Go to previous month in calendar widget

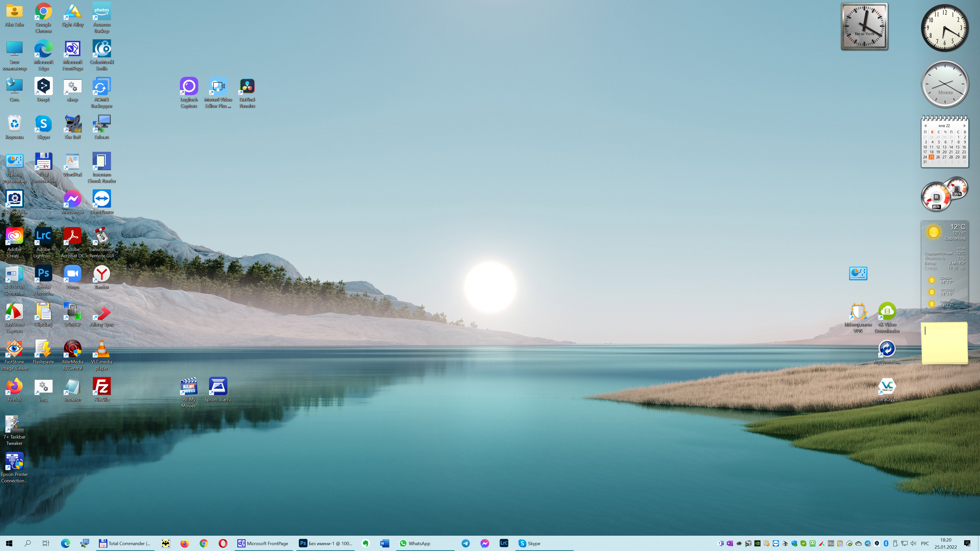point(925,126)
